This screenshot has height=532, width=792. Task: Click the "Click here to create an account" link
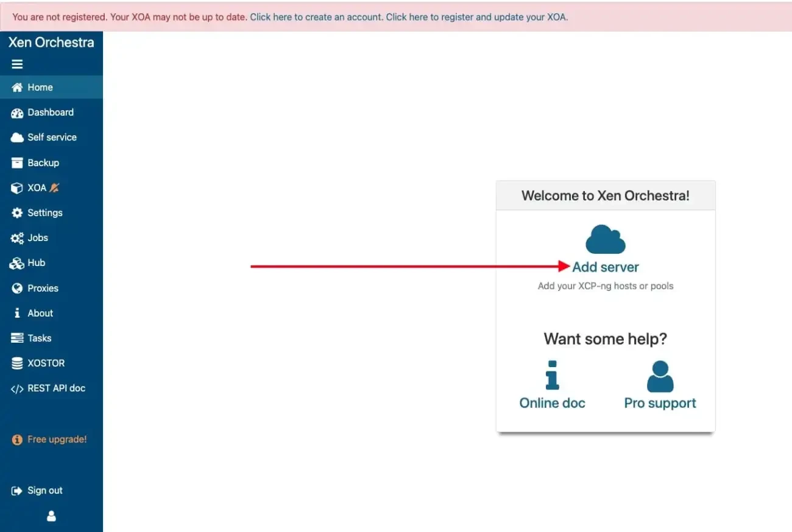click(316, 17)
